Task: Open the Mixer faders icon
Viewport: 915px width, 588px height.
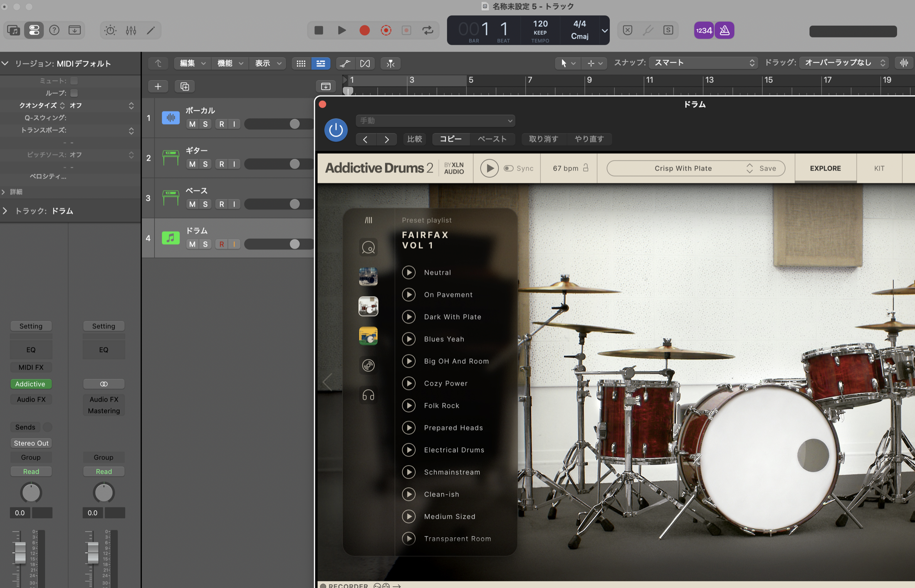Action: click(131, 30)
